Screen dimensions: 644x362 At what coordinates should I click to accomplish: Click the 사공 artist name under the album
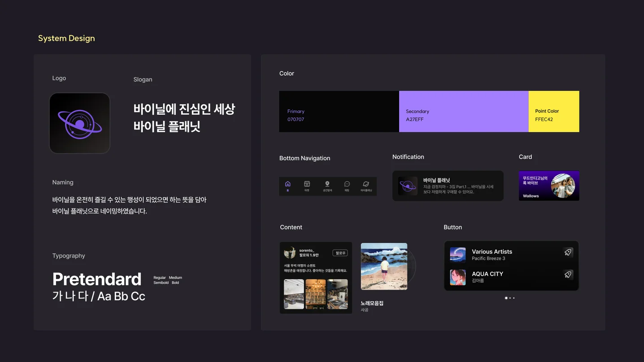point(365,310)
